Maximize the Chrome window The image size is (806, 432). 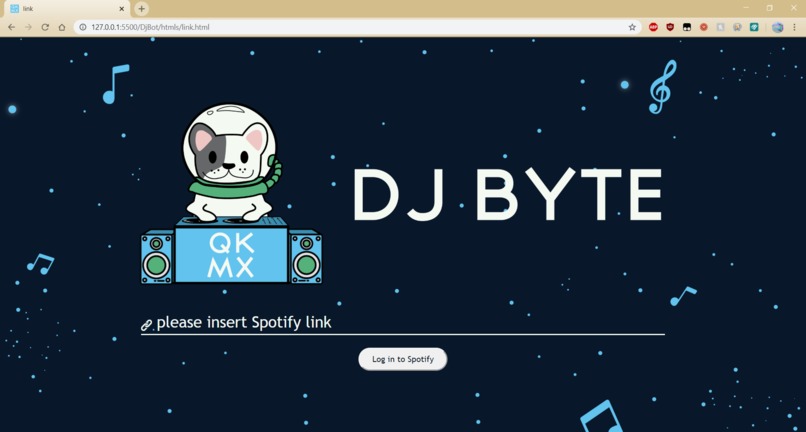click(x=770, y=8)
